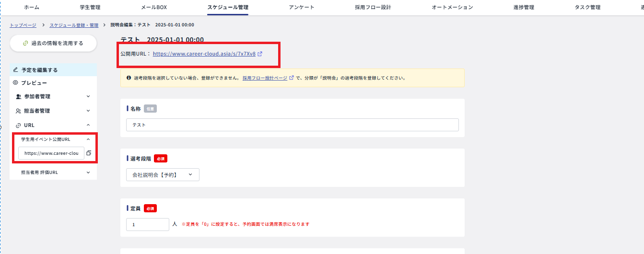Click external link icon next to 公開用URL
The height and width of the screenshot is (254, 644).
click(260, 54)
